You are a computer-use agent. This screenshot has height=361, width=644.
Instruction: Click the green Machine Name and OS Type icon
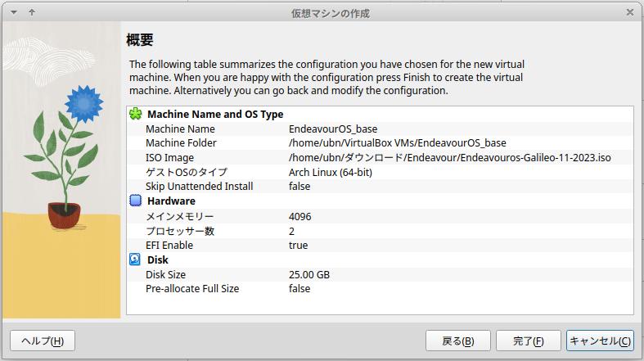(136, 115)
